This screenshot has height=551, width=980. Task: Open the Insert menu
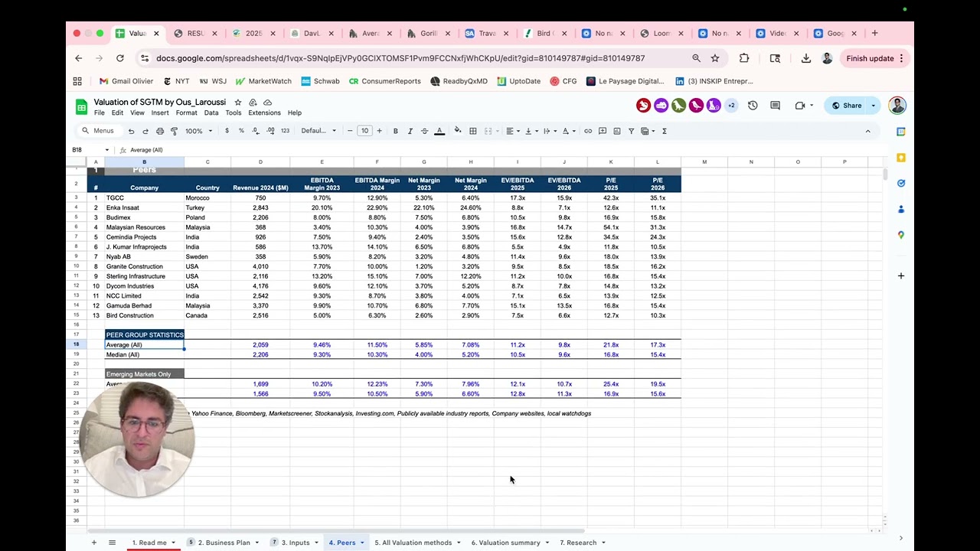coord(160,112)
